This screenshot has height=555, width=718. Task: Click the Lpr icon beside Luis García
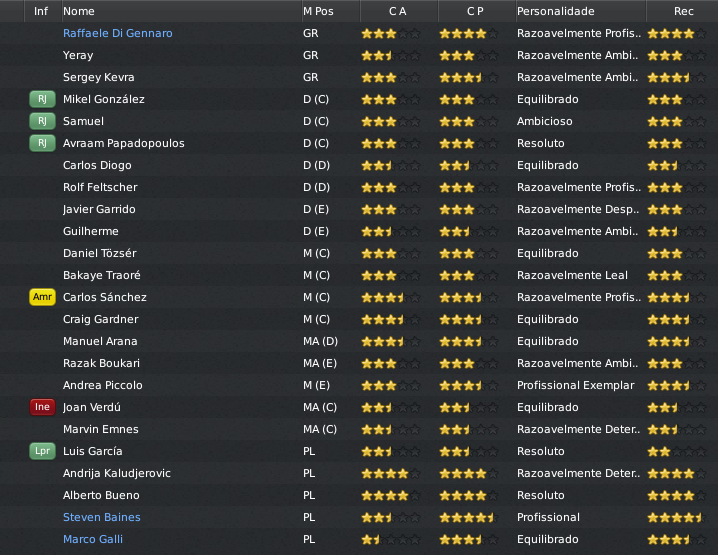pos(42,451)
